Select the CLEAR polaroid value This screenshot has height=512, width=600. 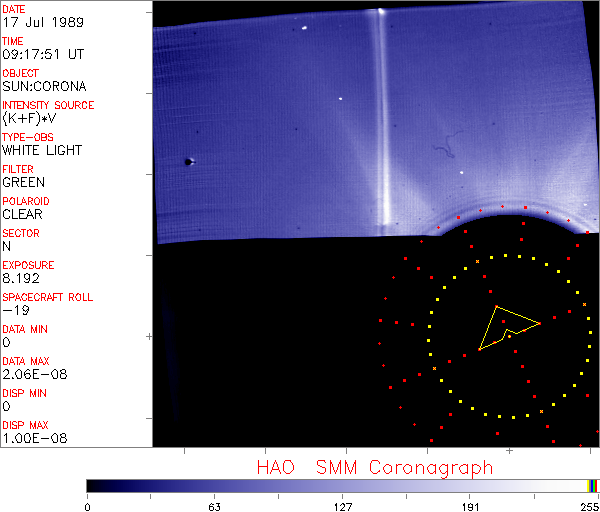coord(22,214)
